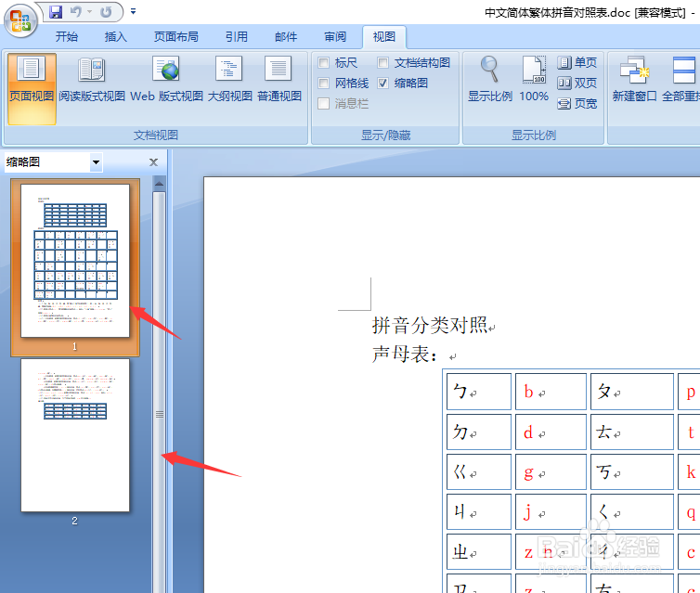Select page 1 thumbnail
Screen dimensions: 700x593
[x=75, y=261]
